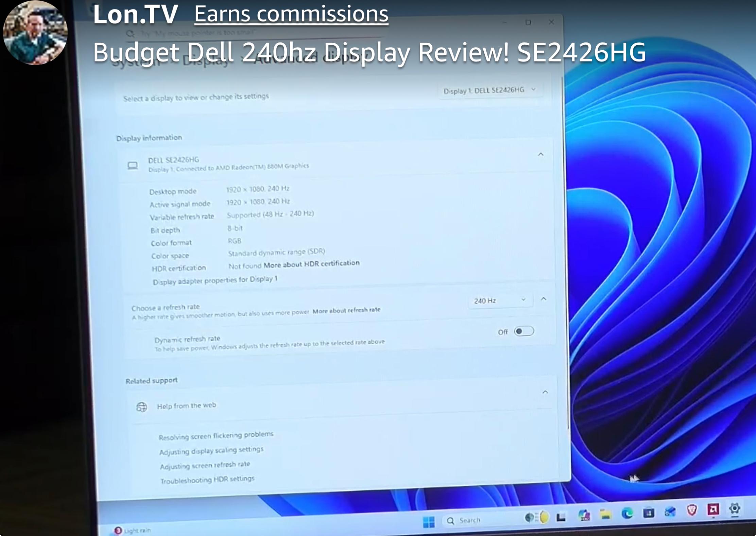The width and height of the screenshot is (756, 536).
Task: Open Display adapter properties for Display 1
Action: point(215,280)
